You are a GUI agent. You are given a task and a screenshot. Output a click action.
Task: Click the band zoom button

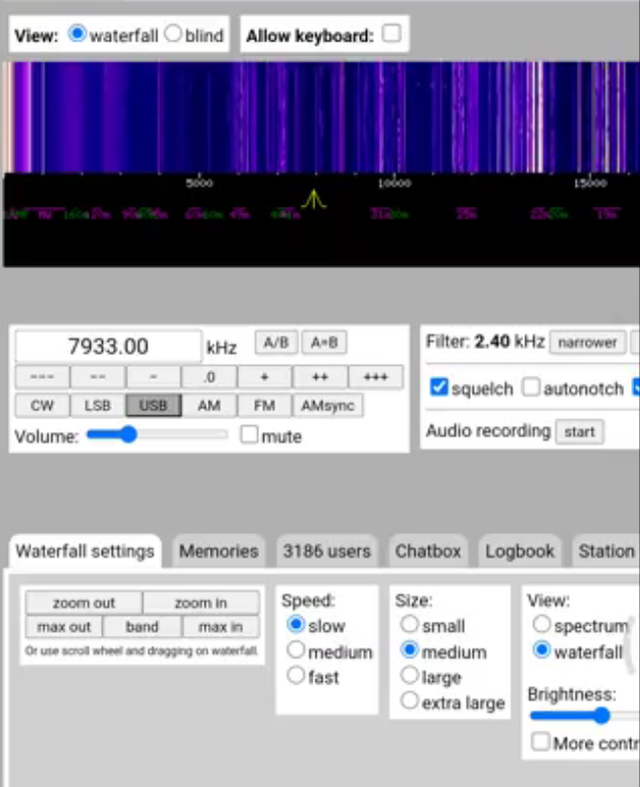(142, 627)
